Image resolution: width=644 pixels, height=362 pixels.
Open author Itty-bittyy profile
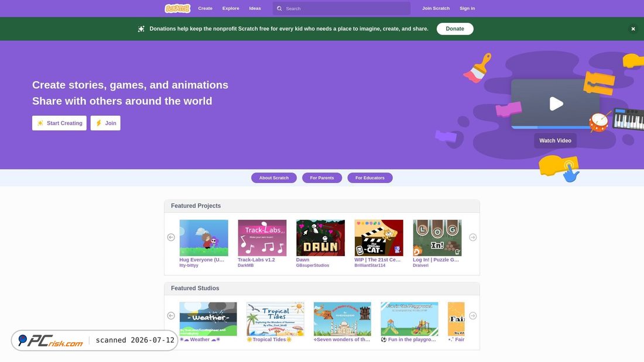point(189,266)
